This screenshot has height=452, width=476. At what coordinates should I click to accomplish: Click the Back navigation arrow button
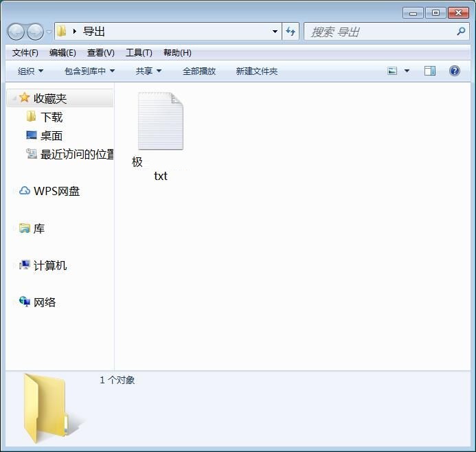pos(16,32)
